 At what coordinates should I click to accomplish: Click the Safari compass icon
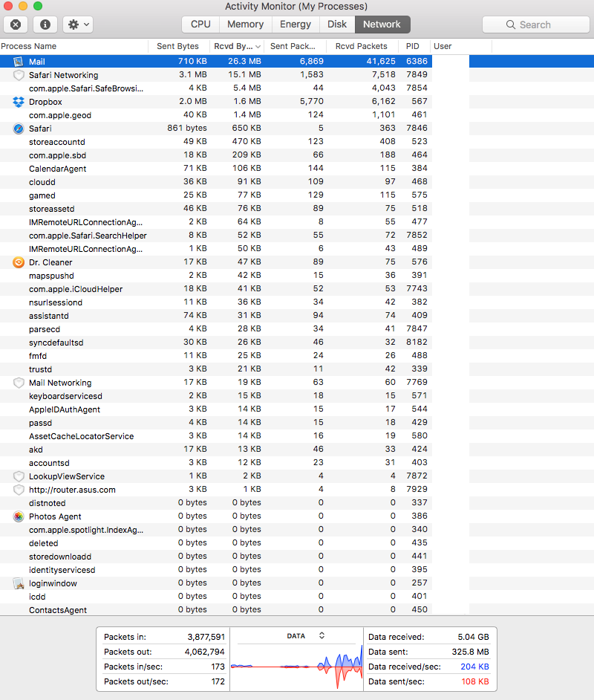(19, 129)
